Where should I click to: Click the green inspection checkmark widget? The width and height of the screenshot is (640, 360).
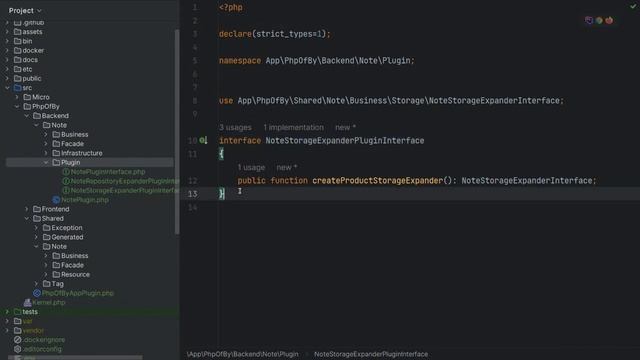point(633,6)
